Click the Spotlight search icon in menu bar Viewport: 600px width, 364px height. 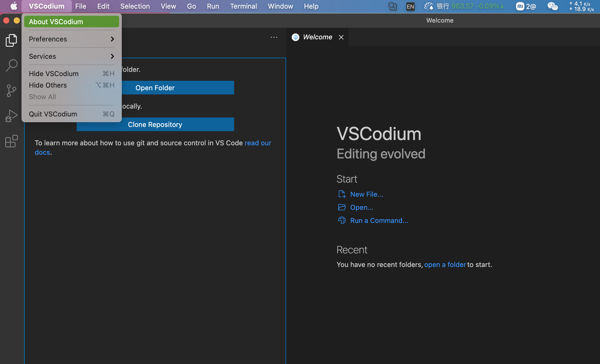pyautogui.click(x=392, y=6)
